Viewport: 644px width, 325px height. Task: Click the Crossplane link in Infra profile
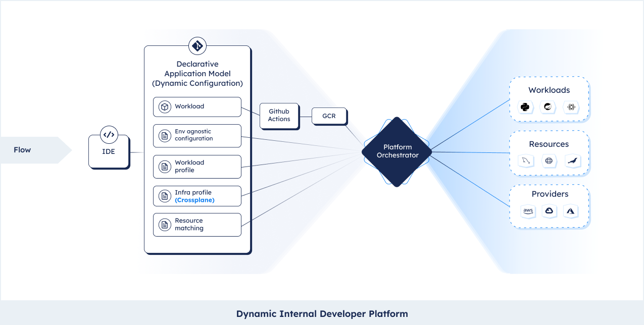click(x=194, y=200)
